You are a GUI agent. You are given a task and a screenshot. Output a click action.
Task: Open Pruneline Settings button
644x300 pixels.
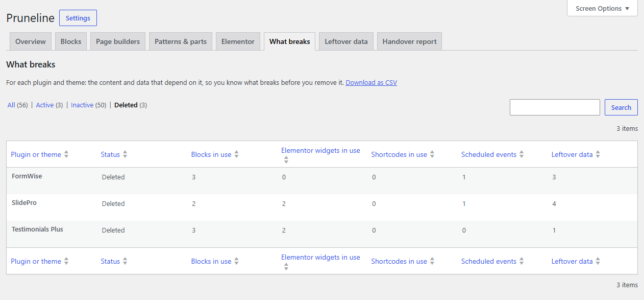[78, 18]
